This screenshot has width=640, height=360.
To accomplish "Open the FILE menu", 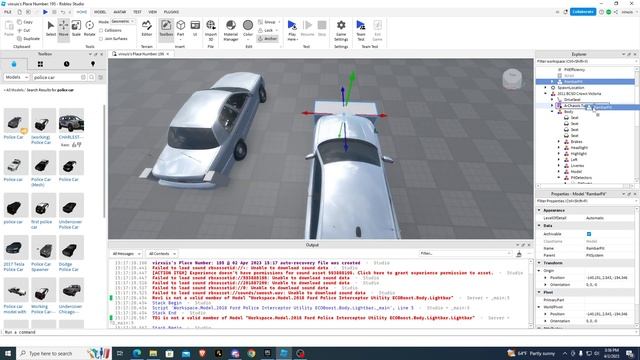I will coord(8,12).
